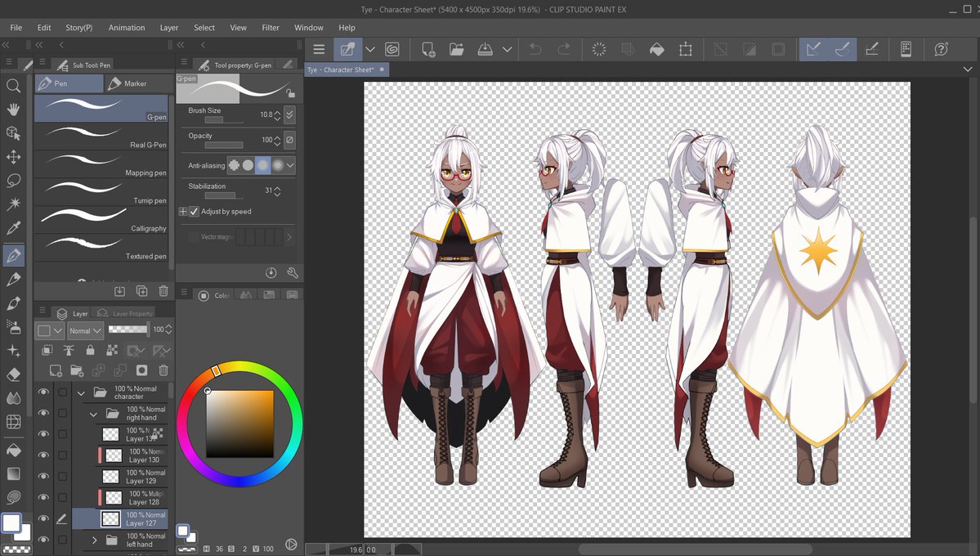Toggle Lock Layer padlock icon

pos(91,350)
